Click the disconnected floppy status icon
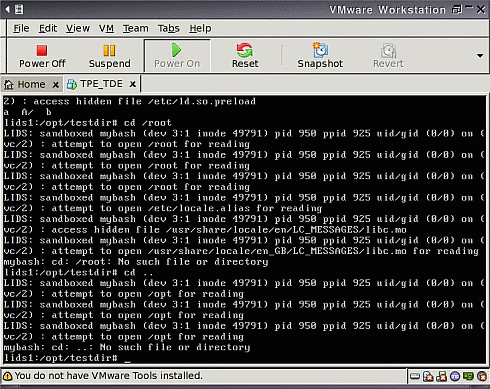This screenshot has height=389, width=490. pos(442,377)
